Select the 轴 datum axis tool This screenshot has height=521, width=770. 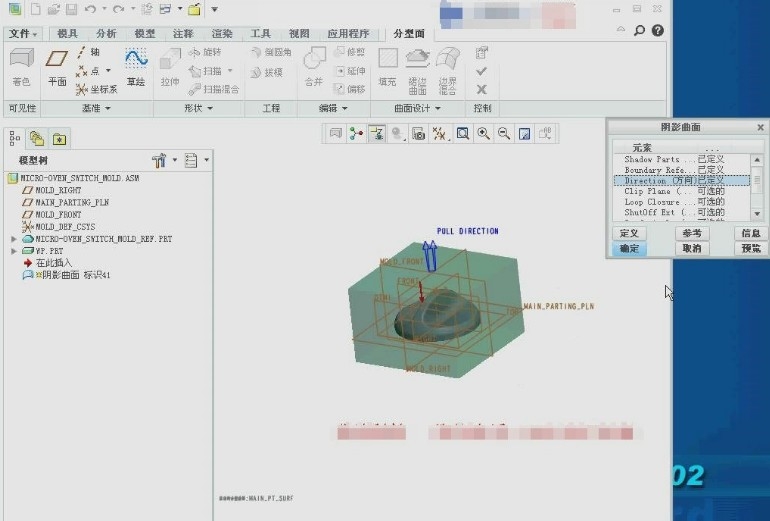click(88, 52)
